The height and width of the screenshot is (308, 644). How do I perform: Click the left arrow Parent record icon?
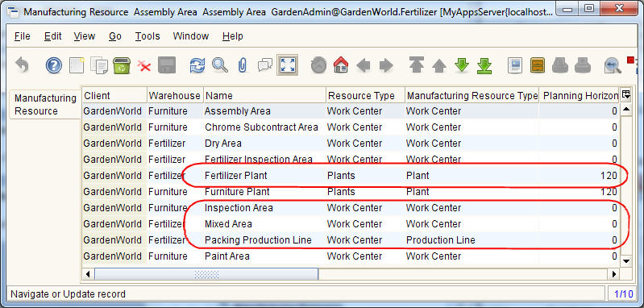click(x=364, y=65)
